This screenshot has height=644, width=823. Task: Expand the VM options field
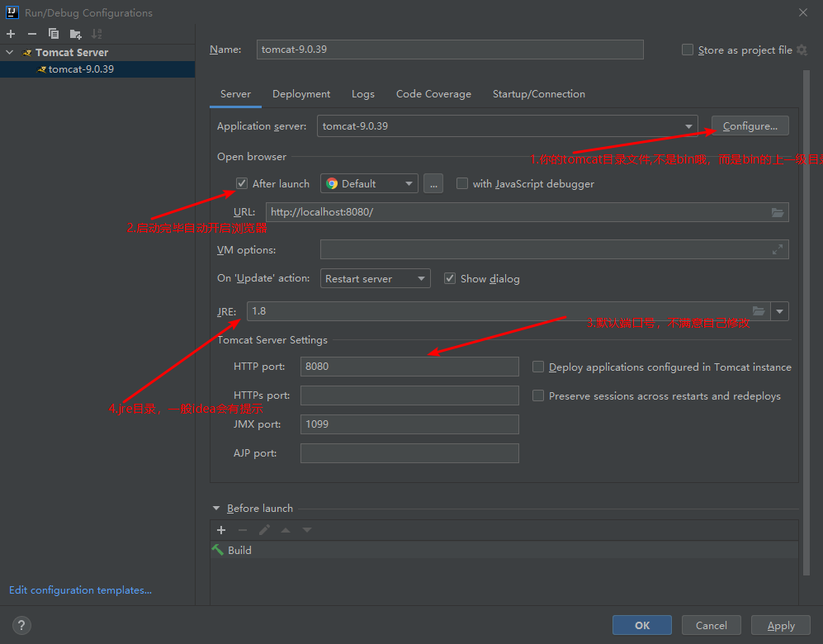click(778, 250)
